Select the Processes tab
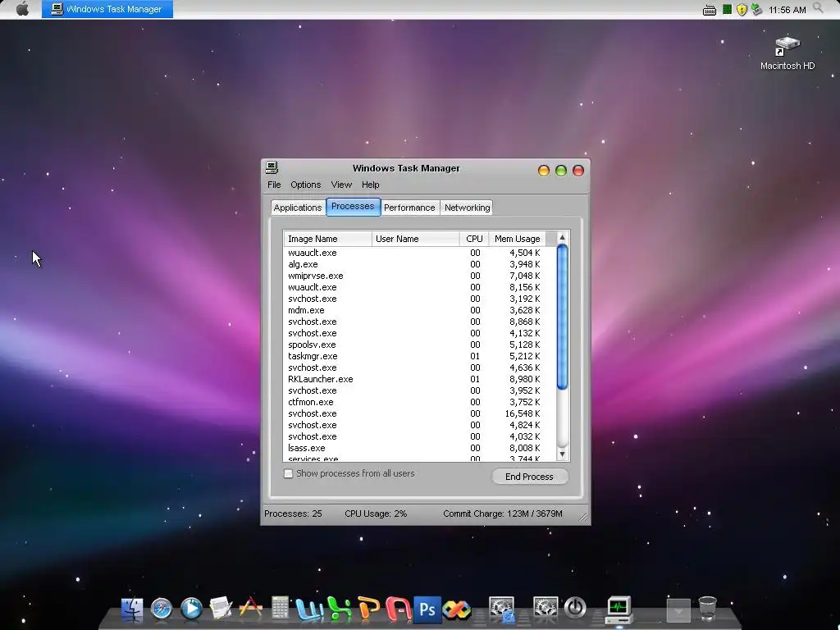The width and height of the screenshot is (840, 630). (353, 207)
